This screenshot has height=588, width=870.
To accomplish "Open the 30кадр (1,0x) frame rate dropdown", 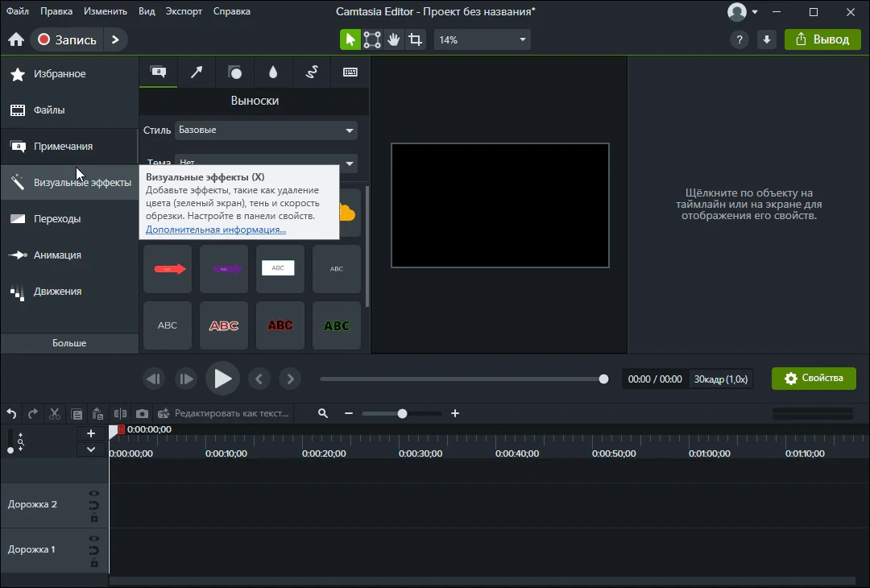I will click(x=721, y=379).
